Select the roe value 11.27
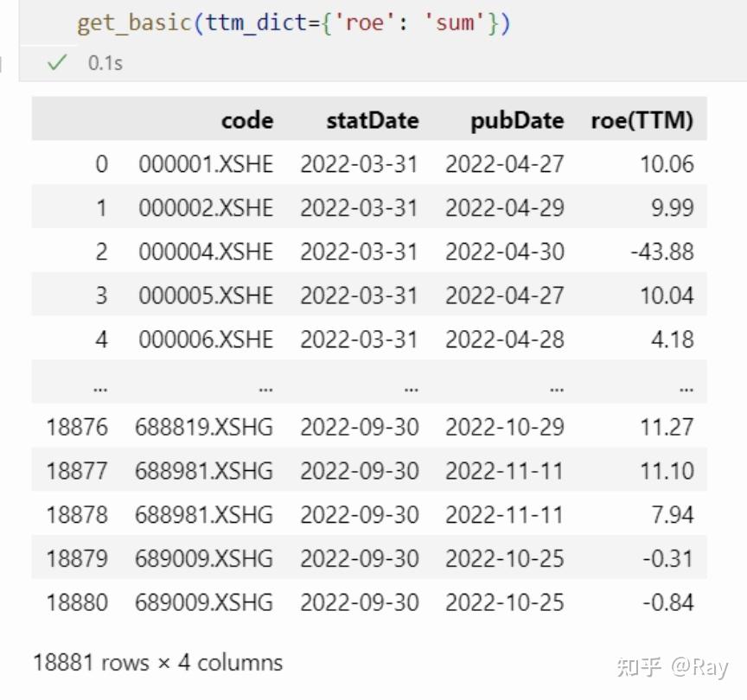 667,427
